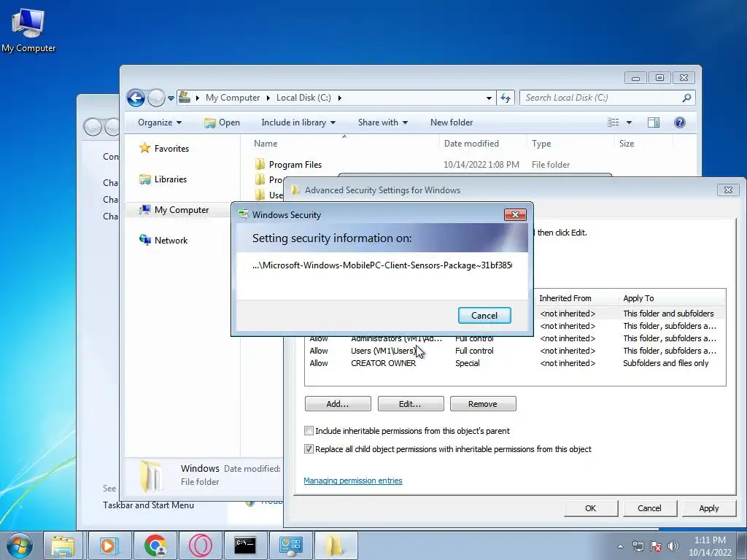Click Local Disk (C:) breadcrumb
The width and height of the screenshot is (747, 560).
(x=303, y=98)
